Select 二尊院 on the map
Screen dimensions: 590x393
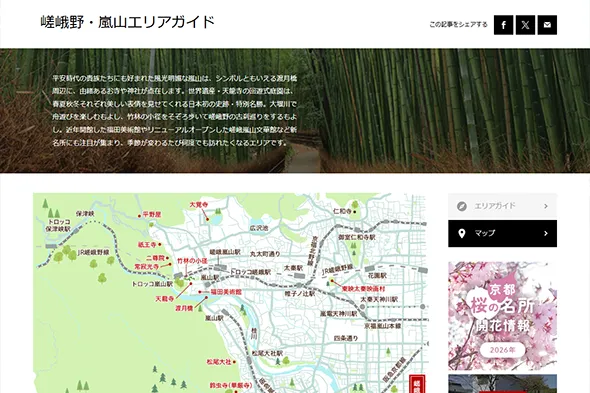[156, 258]
